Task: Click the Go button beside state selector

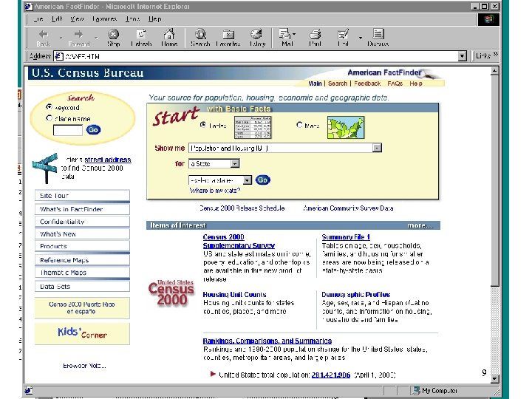Action: pyautogui.click(x=263, y=180)
